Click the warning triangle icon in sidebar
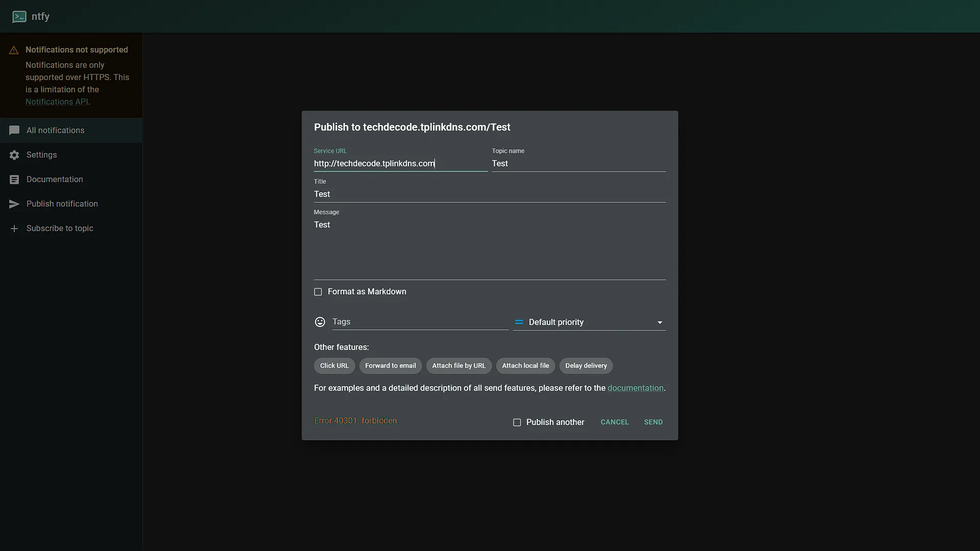 point(14,50)
